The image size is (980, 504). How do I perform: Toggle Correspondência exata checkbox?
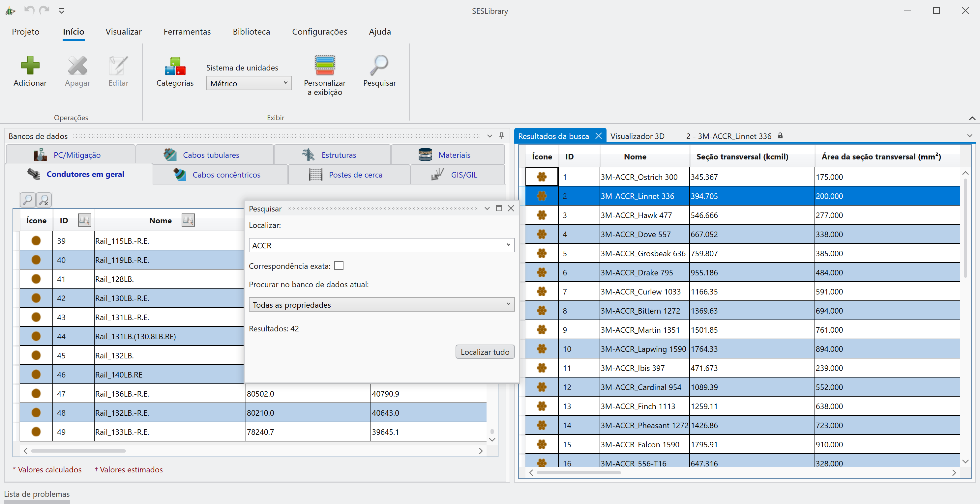click(x=339, y=266)
